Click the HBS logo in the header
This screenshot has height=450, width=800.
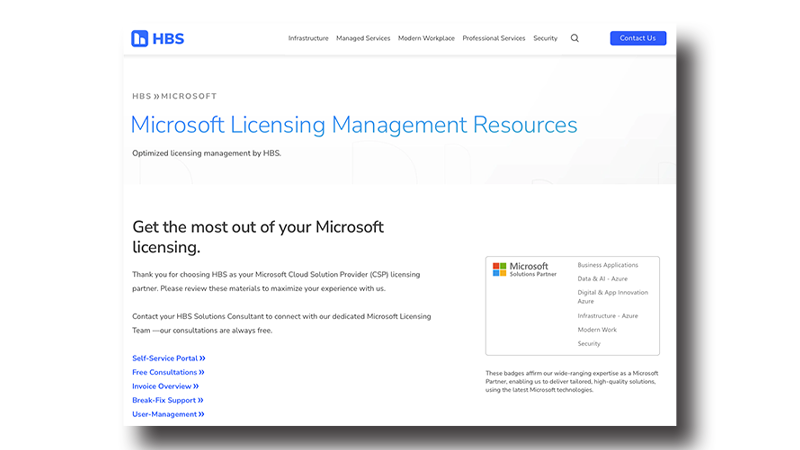[158, 38]
